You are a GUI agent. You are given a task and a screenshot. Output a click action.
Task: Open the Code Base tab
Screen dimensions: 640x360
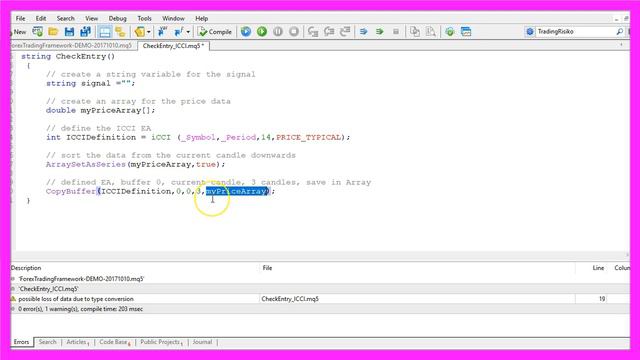click(114, 342)
